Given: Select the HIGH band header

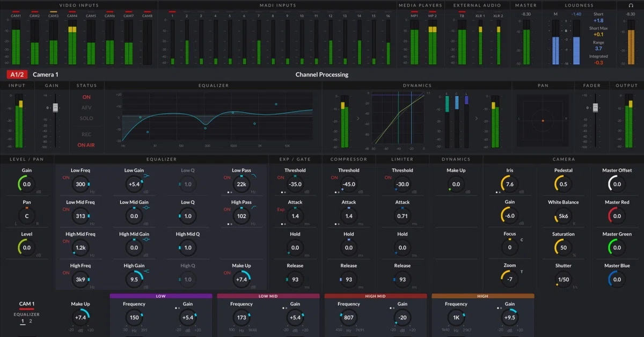Looking at the screenshot, I should [x=483, y=296].
